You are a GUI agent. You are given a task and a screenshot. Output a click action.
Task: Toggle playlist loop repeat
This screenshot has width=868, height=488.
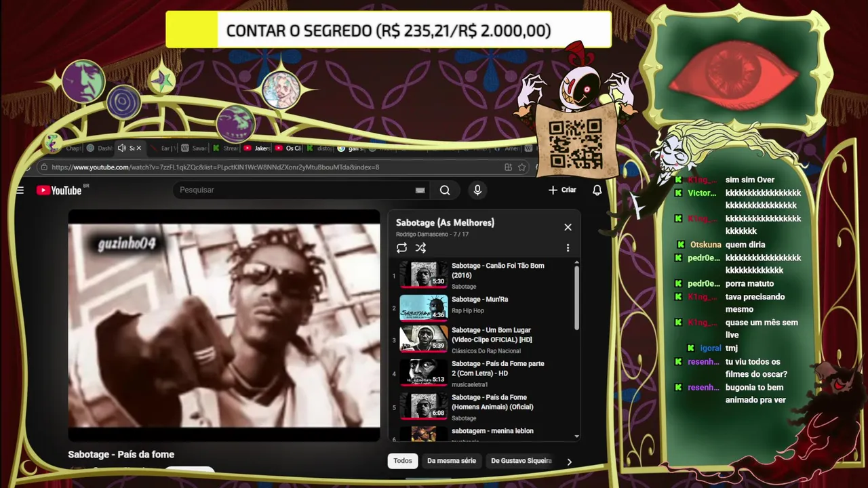401,248
